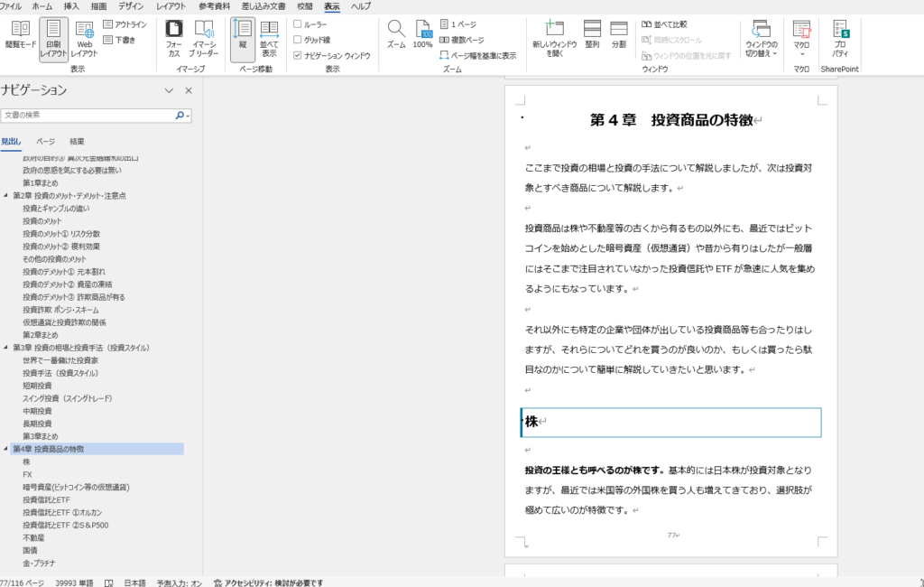
Task: Open 新しいウィンドウを開く (New Window)
Action: 554,36
